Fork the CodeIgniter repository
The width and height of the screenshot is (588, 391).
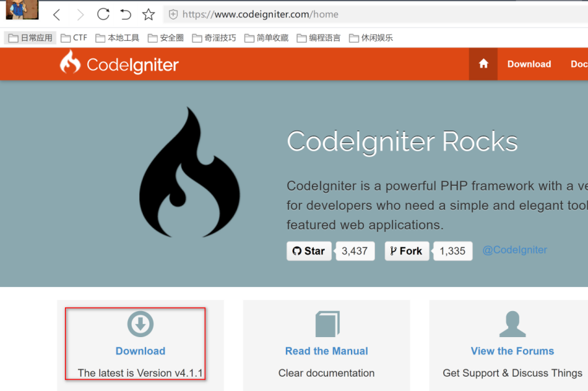(x=407, y=251)
